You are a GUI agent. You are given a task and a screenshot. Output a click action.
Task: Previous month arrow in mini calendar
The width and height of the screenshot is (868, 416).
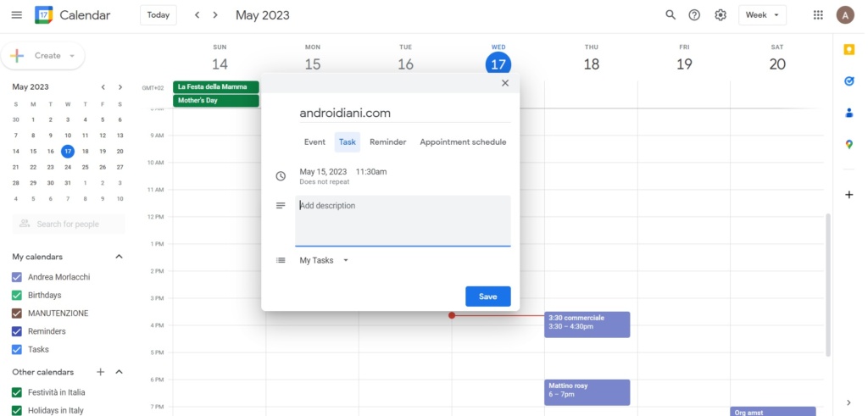tap(103, 87)
